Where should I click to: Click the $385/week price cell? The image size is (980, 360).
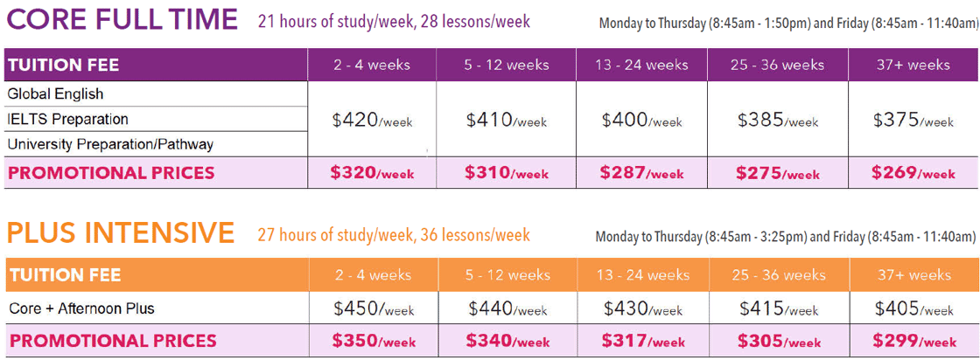click(x=778, y=121)
